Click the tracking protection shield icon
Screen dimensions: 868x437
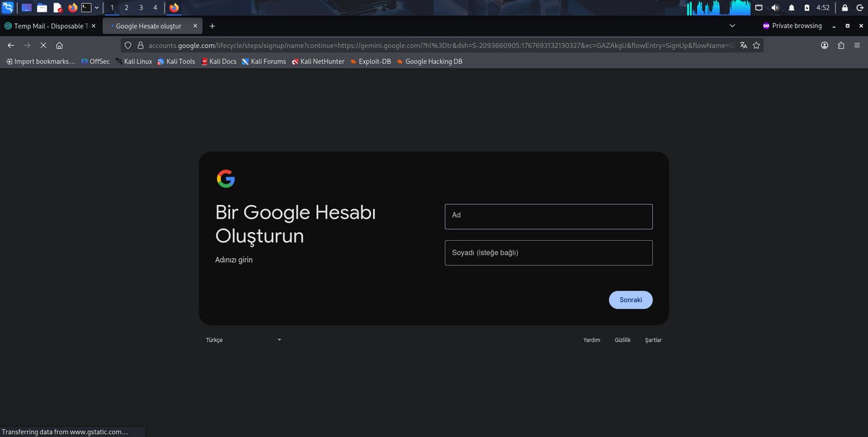pos(127,45)
